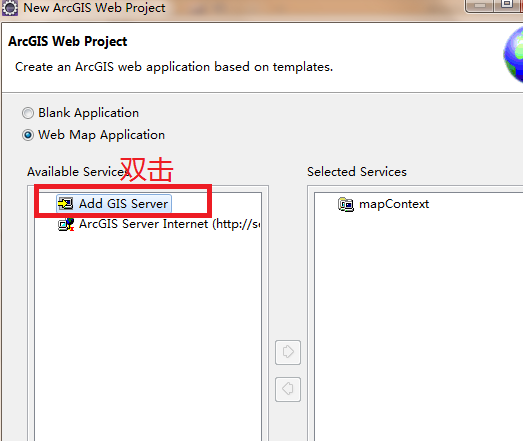This screenshot has height=441, width=523.
Task: Click the Web Map Application label
Action: [101, 135]
